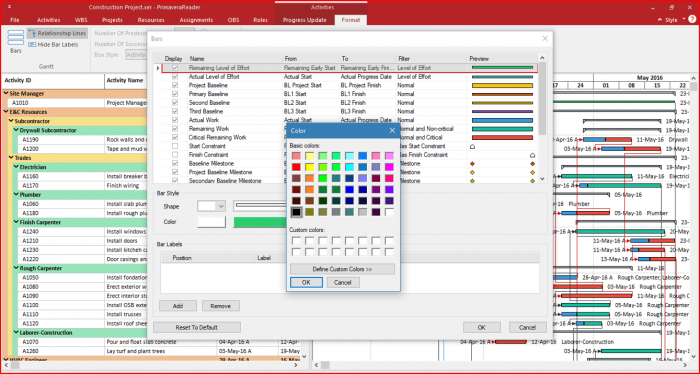Click the white bar Color box

(x=212, y=222)
